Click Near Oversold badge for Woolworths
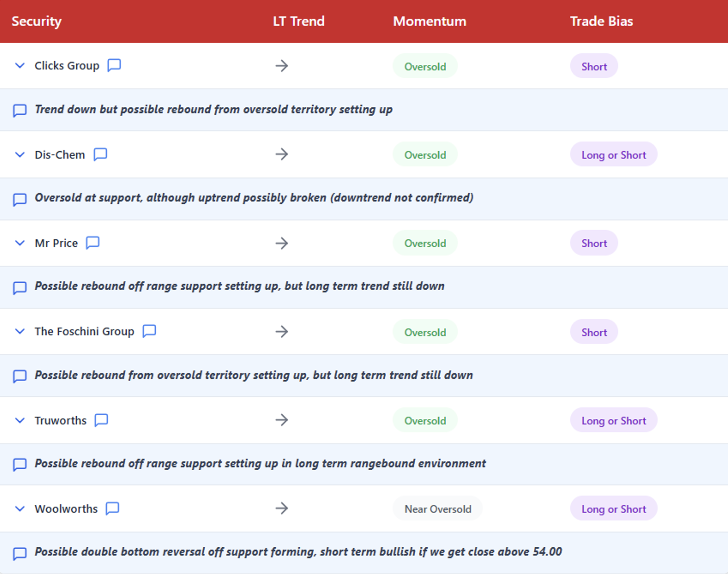This screenshot has width=728, height=574. coord(437,509)
